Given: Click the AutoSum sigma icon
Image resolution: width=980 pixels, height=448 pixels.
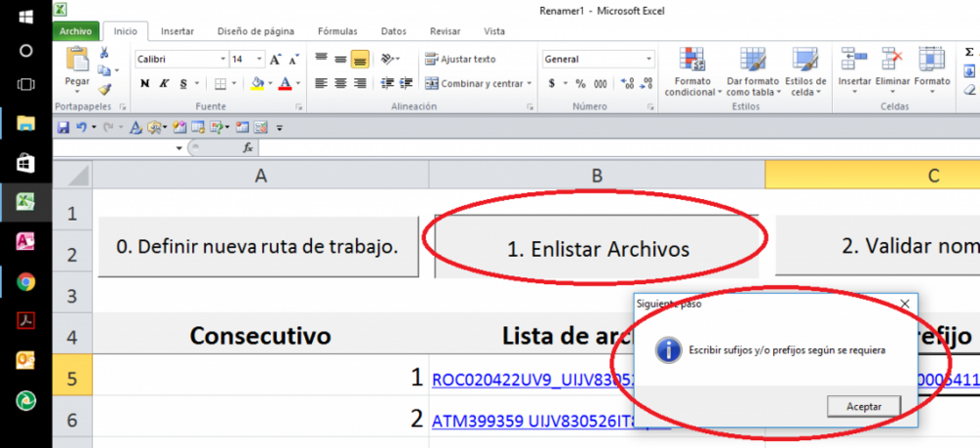Looking at the screenshot, I should click(x=969, y=52).
